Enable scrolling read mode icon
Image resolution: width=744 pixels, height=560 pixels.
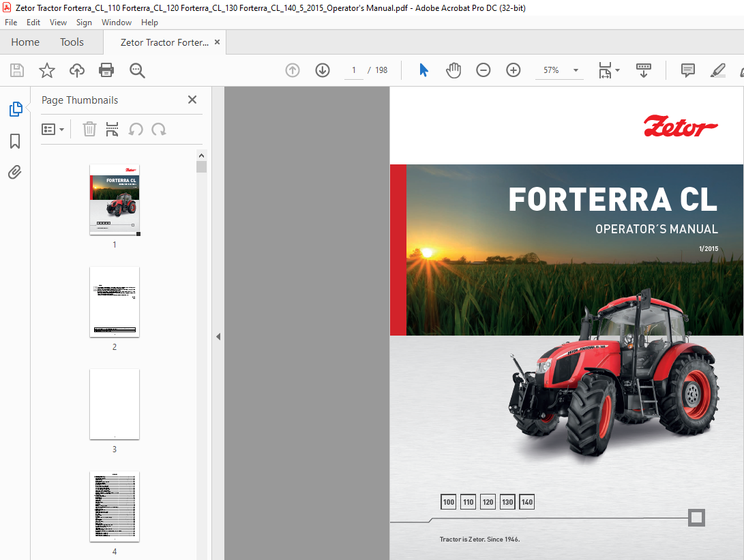pos(643,70)
